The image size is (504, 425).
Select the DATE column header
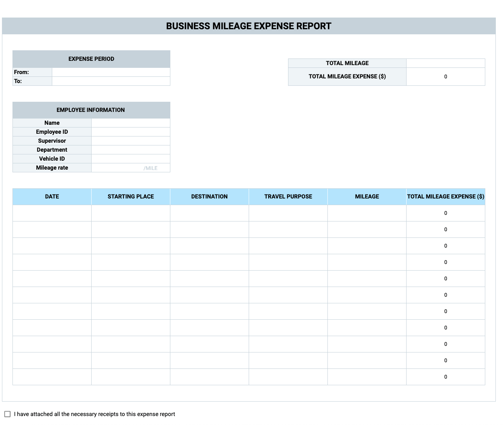(x=52, y=196)
